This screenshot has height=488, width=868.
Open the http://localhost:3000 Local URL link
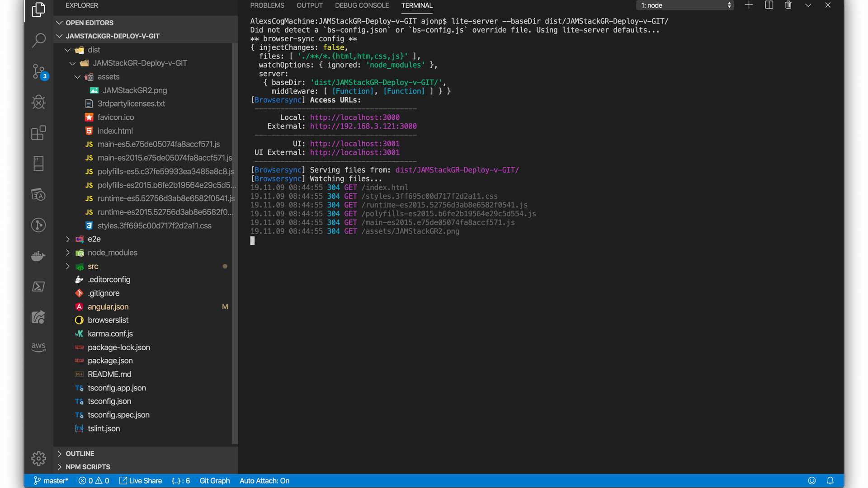tap(354, 117)
